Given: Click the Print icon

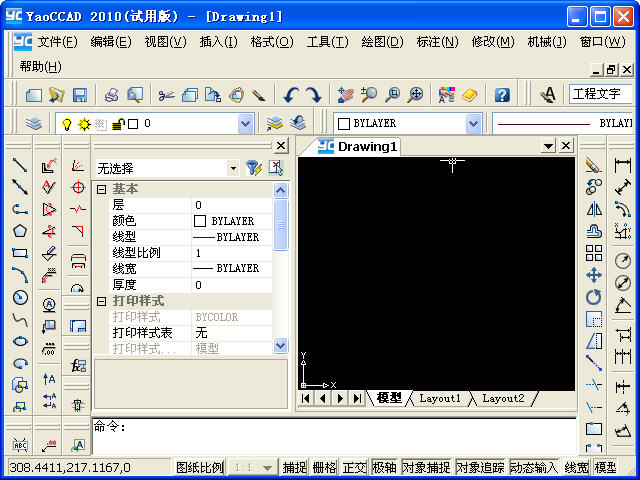Looking at the screenshot, I should pyautogui.click(x=111, y=95).
